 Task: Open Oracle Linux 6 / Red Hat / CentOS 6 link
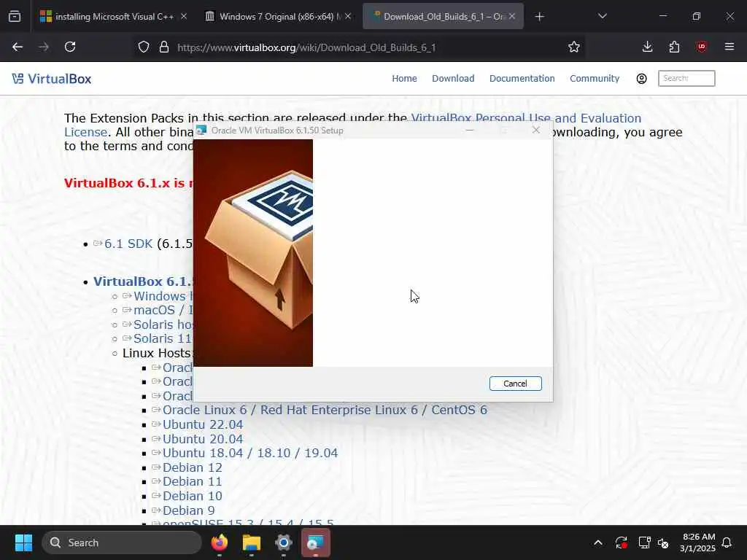[325, 410]
